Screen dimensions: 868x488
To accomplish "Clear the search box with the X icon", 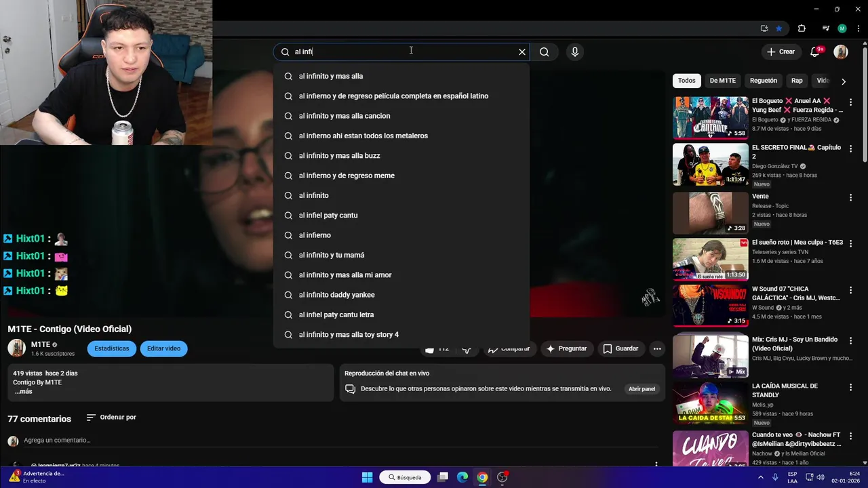I will [522, 52].
